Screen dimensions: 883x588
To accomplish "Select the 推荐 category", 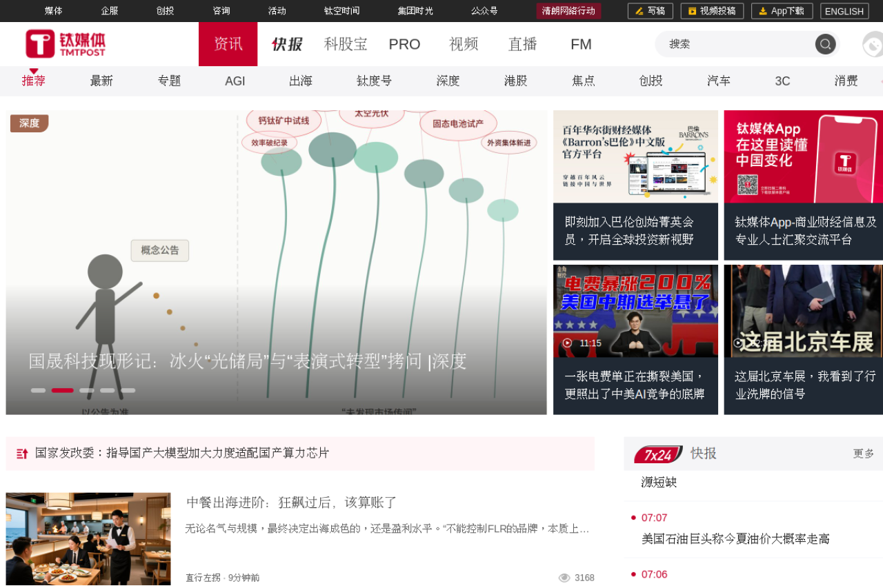I will [x=34, y=81].
